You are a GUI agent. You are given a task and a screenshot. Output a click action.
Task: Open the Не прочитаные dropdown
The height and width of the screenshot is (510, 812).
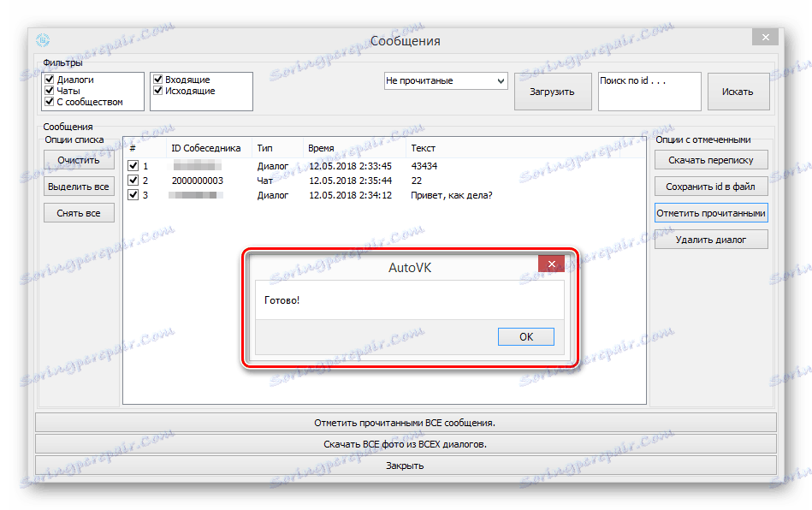point(446,80)
